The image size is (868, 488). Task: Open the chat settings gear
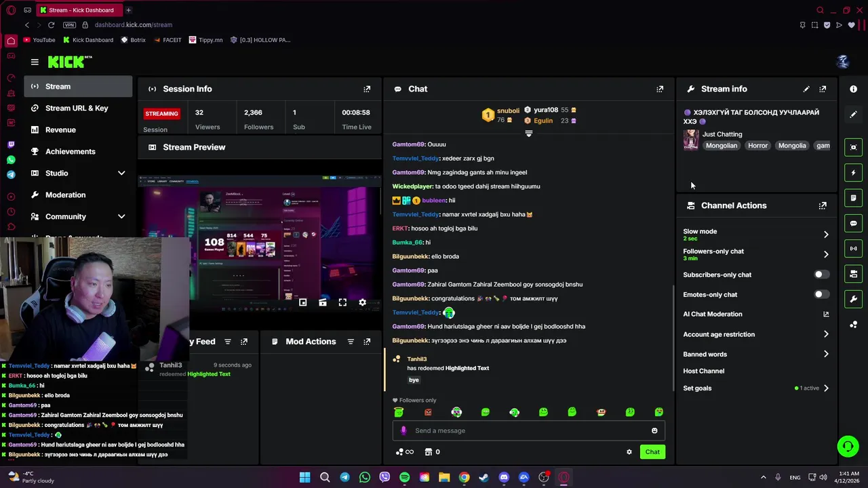click(x=629, y=452)
